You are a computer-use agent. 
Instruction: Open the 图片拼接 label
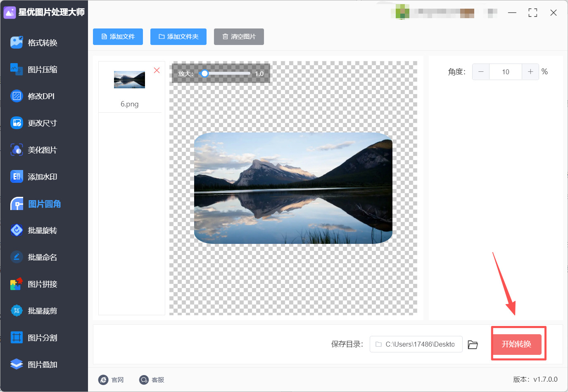tap(43, 284)
